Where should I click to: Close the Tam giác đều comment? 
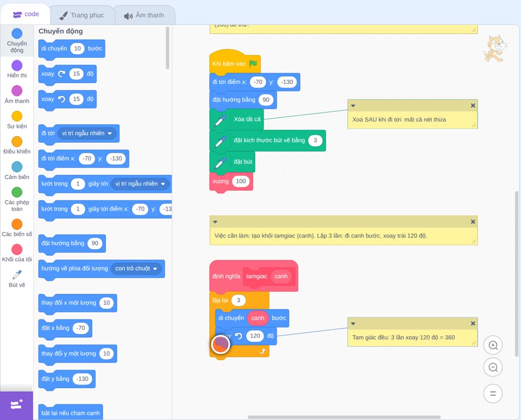[x=473, y=323]
